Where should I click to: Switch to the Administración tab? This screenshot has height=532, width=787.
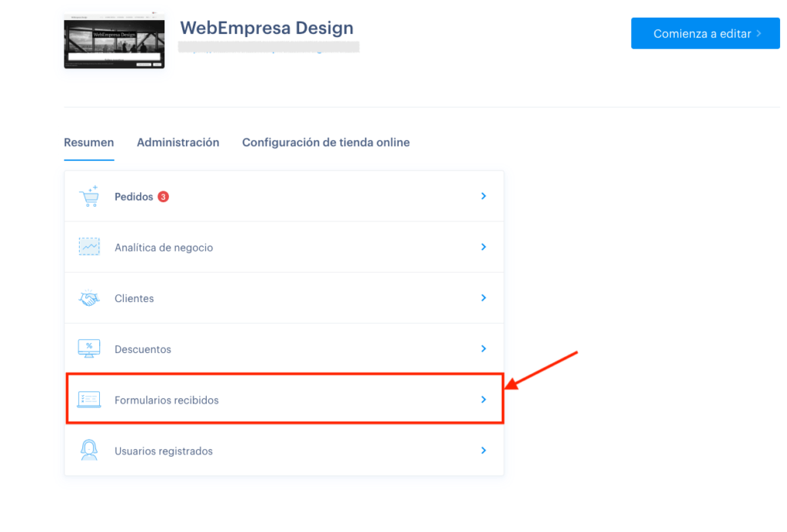pyautogui.click(x=178, y=142)
